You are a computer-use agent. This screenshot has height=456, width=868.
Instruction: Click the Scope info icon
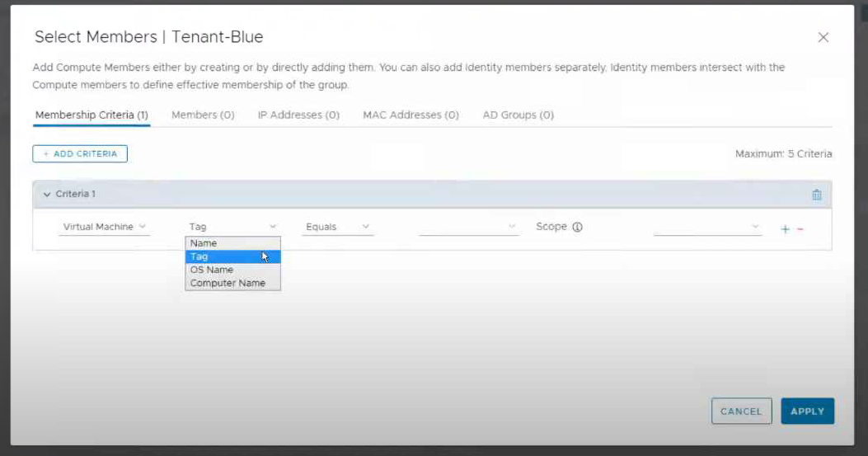577,227
